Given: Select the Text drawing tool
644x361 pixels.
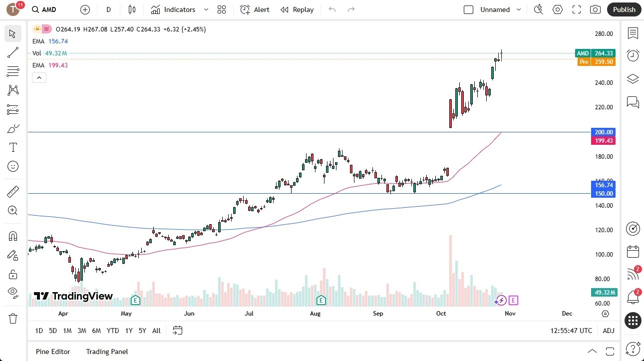Looking at the screenshot, I should [x=12, y=147].
